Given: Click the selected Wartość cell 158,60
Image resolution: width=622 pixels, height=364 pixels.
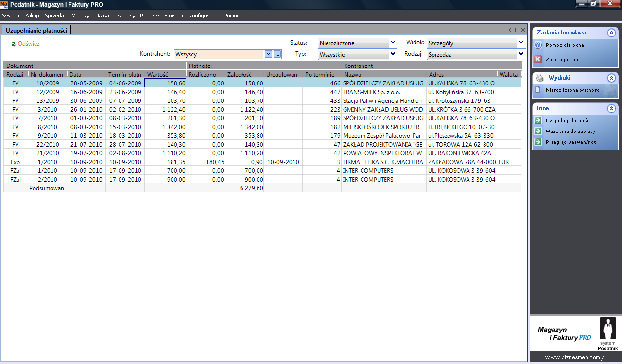Looking at the screenshot, I should tap(165, 83).
